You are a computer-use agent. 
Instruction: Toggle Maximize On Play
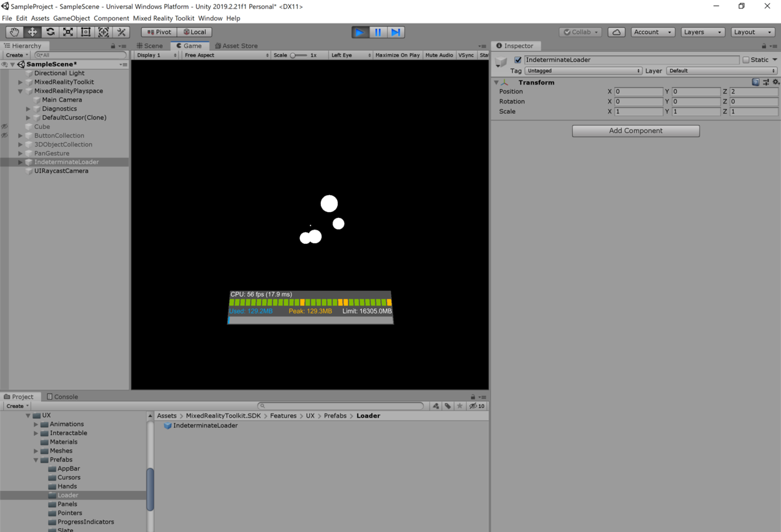[x=397, y=55]
